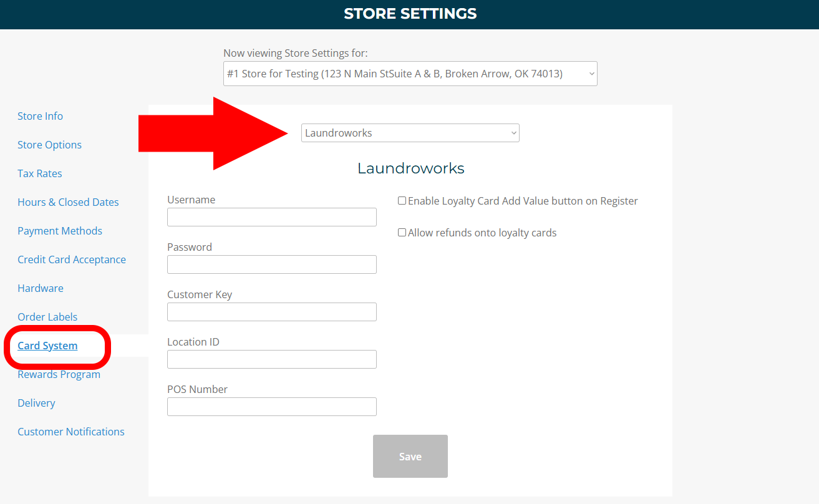Focus the Username input field
819x504 pixels.
[272, 217]
